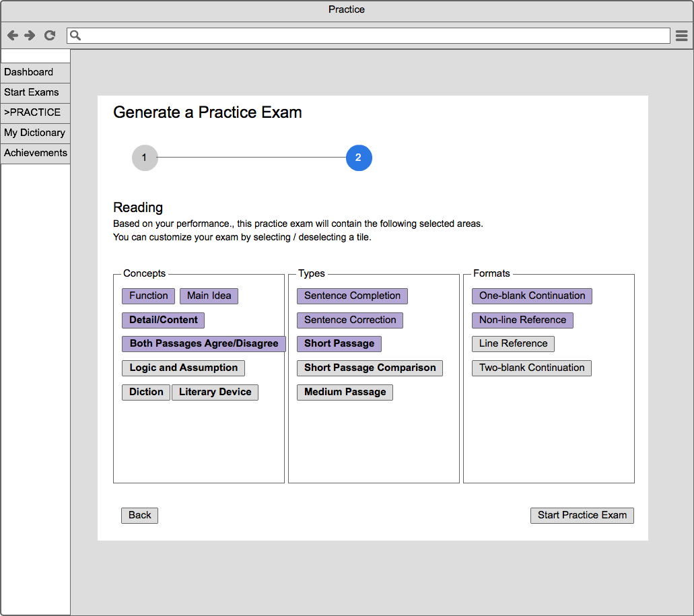Screen dimensions: 694x616
Task: Select Two-blank Continuation format tile
Action: 532,368
